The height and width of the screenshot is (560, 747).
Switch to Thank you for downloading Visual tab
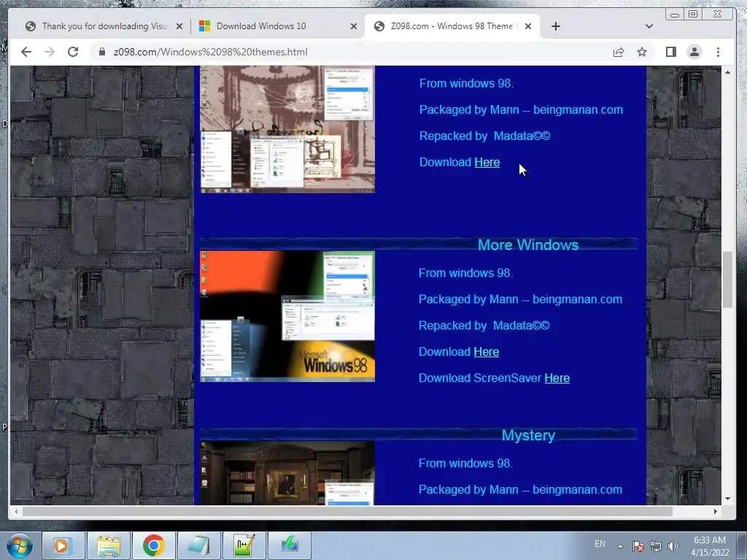tap(104, 26)
